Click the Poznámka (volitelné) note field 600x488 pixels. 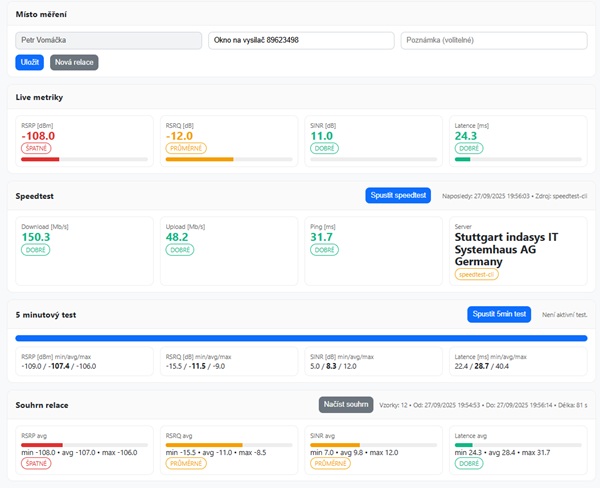494,40
